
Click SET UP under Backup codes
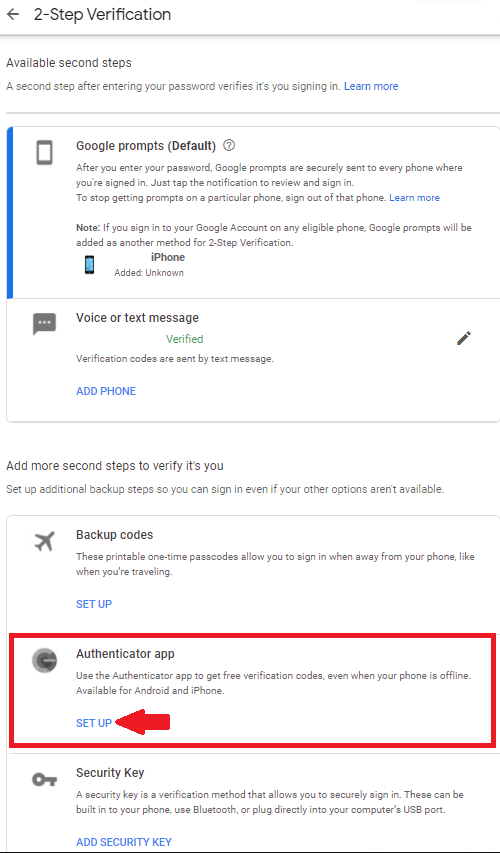click(94, 604)
